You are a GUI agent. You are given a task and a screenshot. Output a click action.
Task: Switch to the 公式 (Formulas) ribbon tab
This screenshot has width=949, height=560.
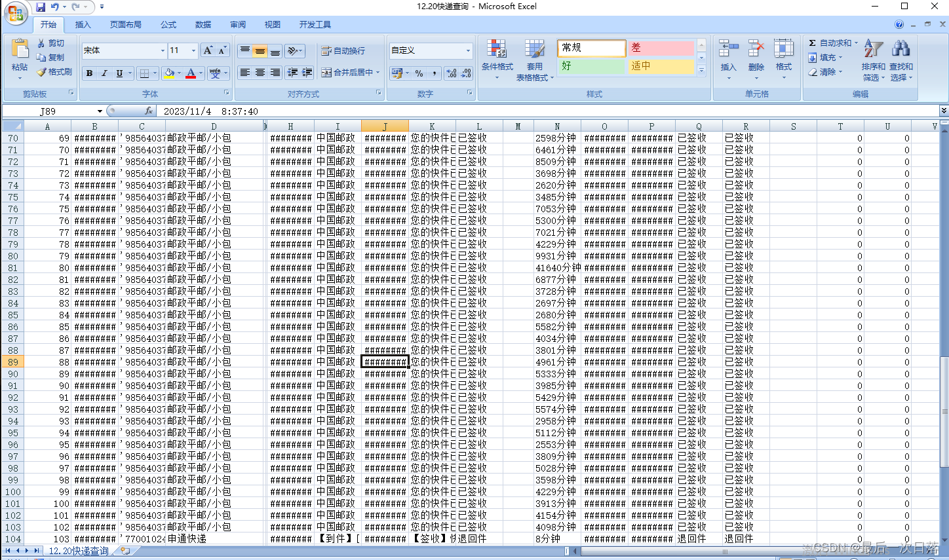point(168,25)
